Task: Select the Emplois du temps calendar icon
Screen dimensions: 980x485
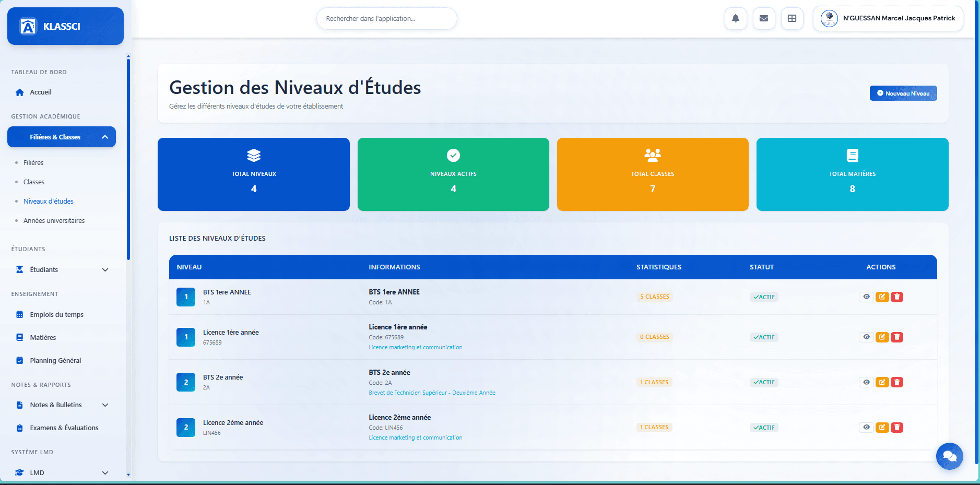Action: [19, 314]
